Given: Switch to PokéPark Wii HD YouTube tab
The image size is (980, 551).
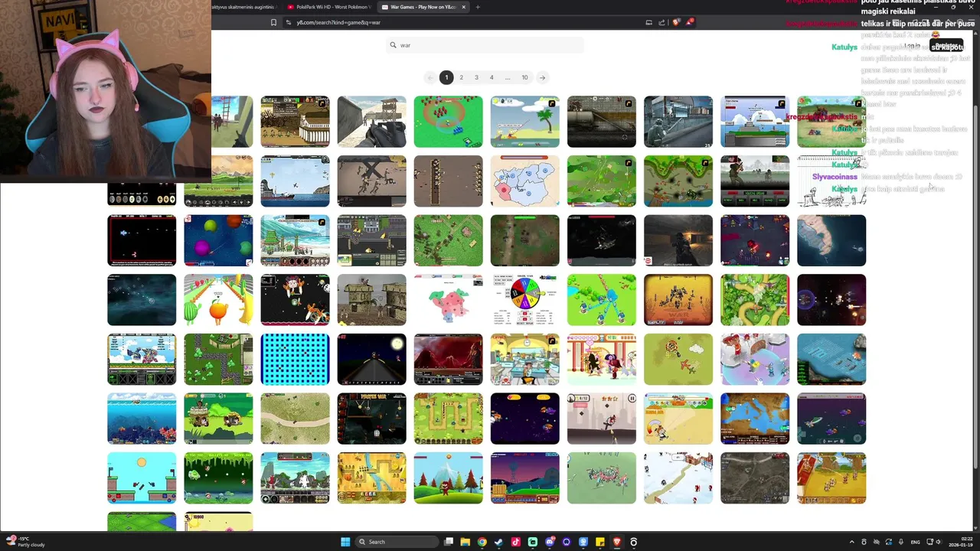Looking at the screenshot, I should pyautogui.click(x=331, y=7).
